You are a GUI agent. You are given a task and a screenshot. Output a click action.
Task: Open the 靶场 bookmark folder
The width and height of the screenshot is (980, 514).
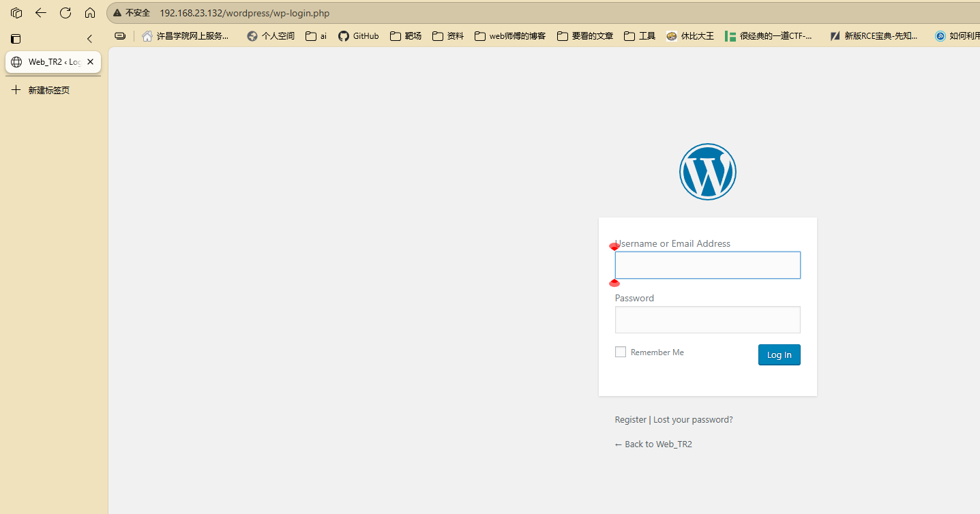click(x=406, y=36)
